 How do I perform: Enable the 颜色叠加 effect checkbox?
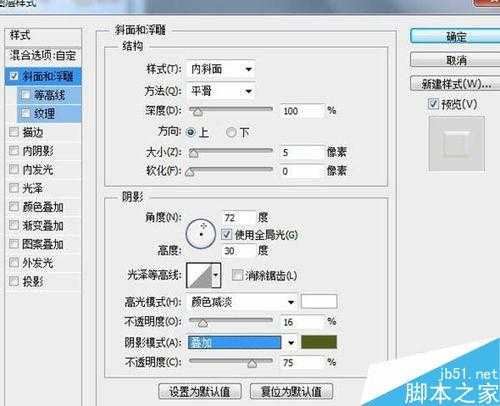pos(14,207)
